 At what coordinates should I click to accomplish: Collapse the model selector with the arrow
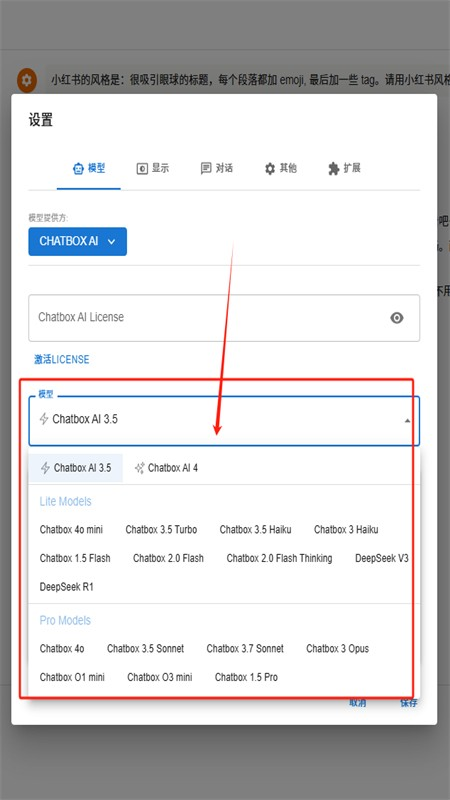(x=407, y=421)
